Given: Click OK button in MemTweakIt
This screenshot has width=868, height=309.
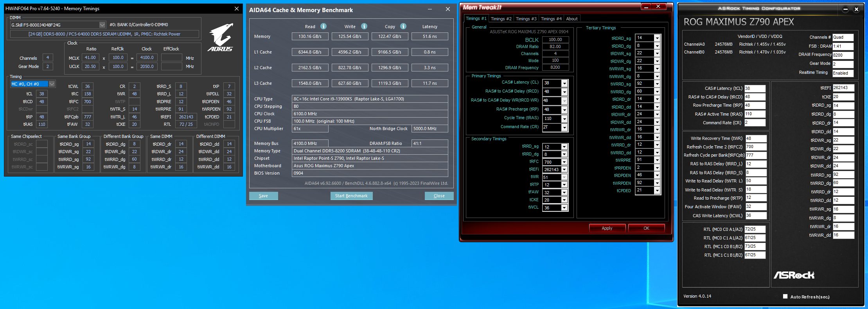Looking at the screenshot, I should point(646,228).
